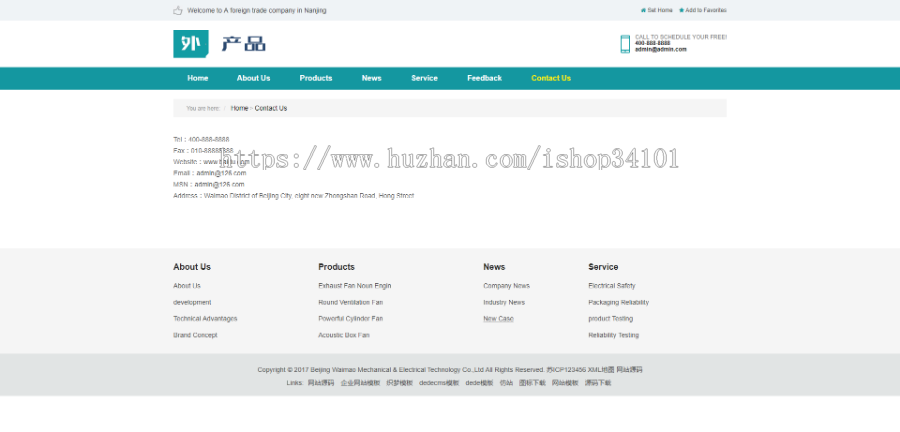Click the underlined New Case footer link

click(498, 319)
